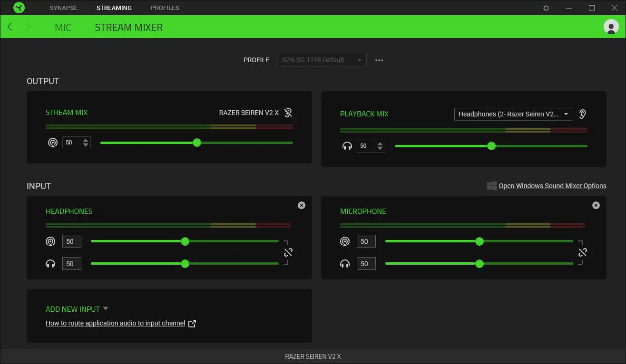
Task: Remove the Microphone input channel
Action: [x=596, y=205]
